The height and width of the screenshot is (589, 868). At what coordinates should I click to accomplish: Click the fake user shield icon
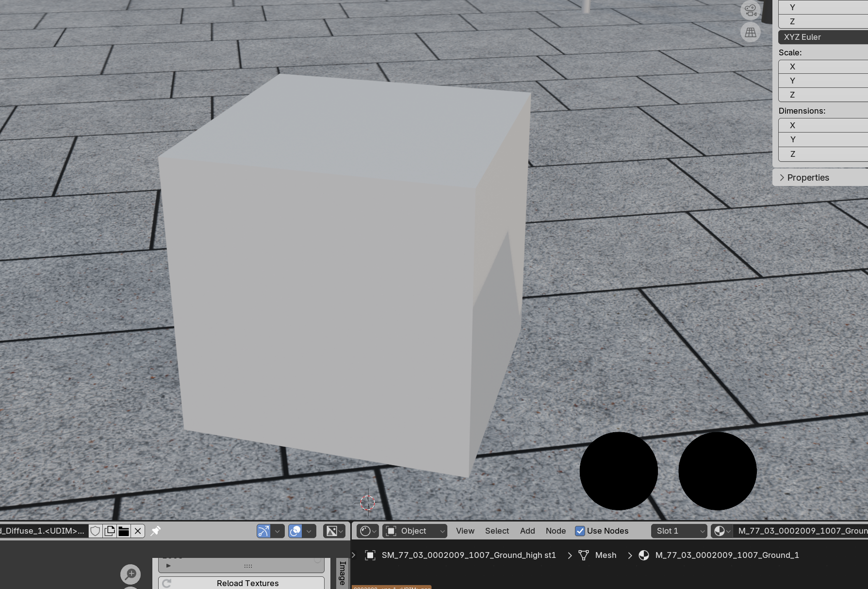[x=96, y=531]
